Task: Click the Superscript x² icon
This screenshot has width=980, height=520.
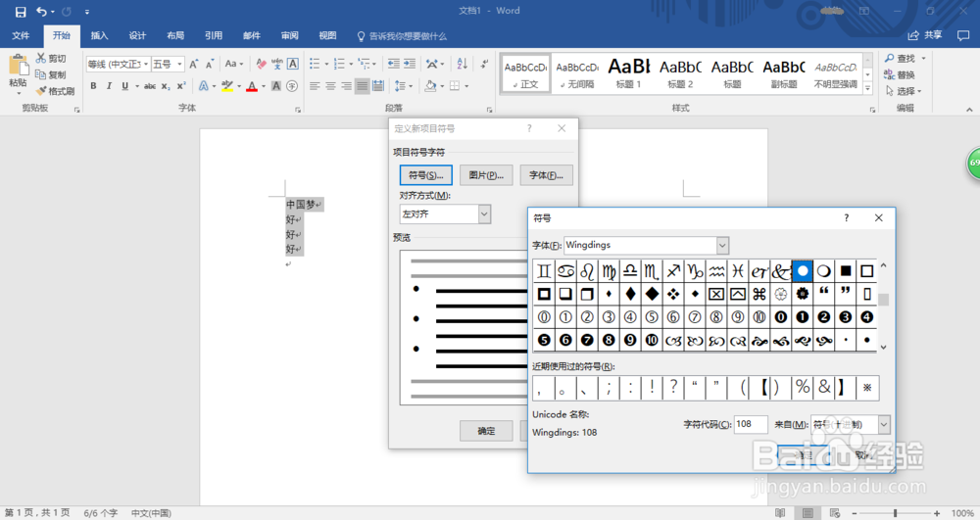Action: click(181, 86)
